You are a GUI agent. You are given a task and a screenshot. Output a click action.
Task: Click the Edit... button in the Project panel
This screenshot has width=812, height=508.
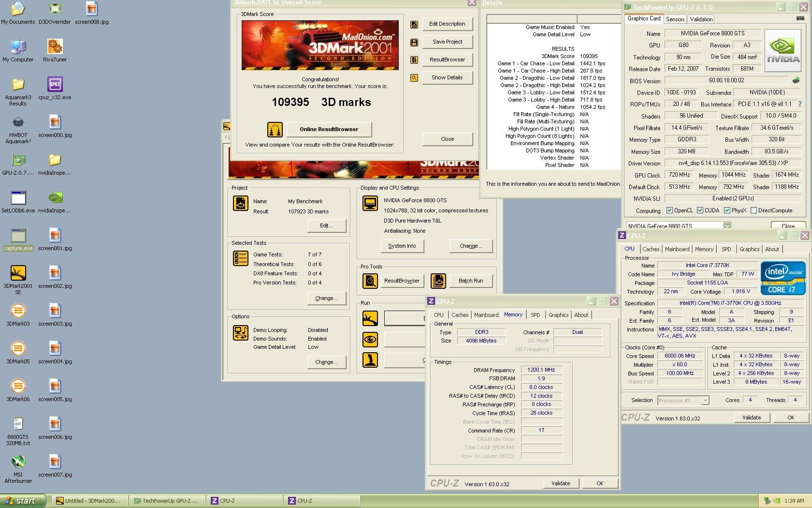[326, 225]
